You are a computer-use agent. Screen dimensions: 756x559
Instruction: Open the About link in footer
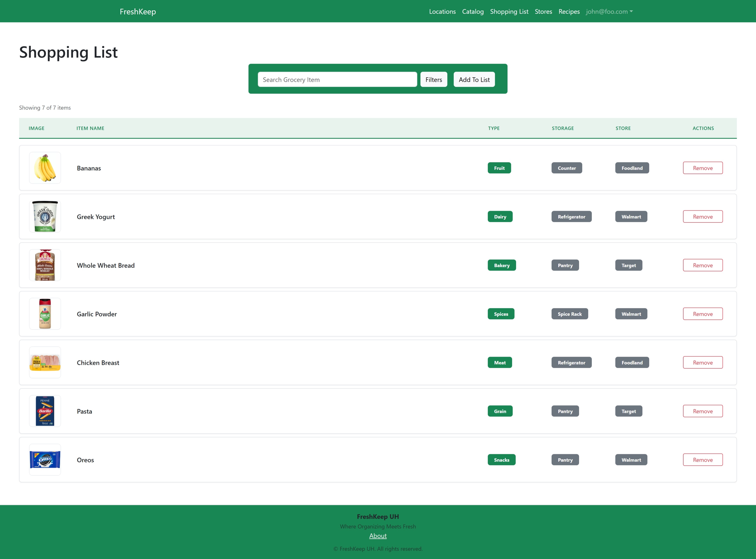[378, 536]
